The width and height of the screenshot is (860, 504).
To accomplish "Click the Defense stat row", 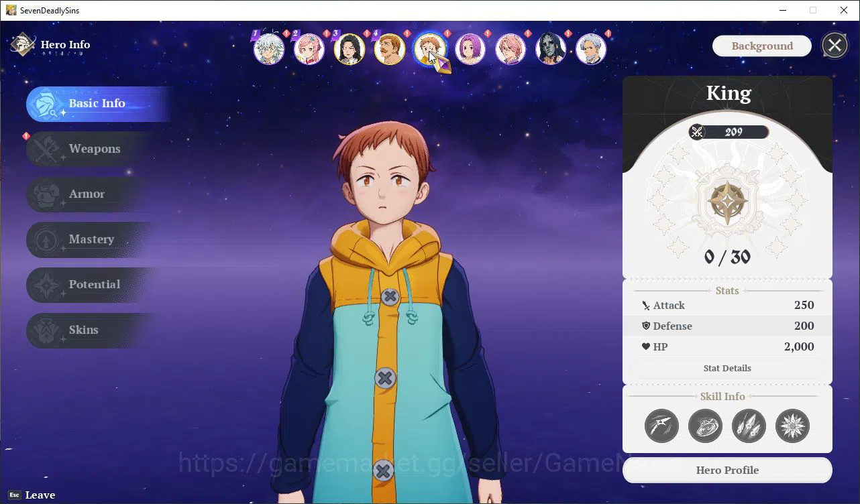I will coord(727,326).
